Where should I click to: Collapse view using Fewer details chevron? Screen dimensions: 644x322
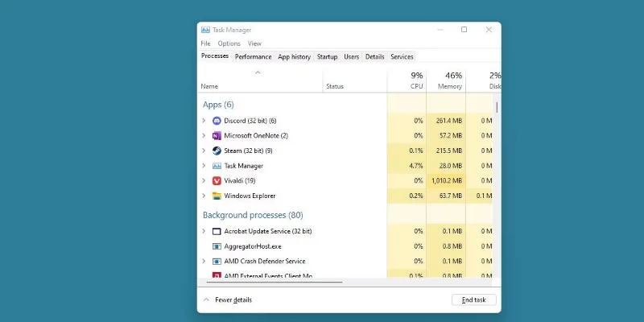[x=207, y=299]
